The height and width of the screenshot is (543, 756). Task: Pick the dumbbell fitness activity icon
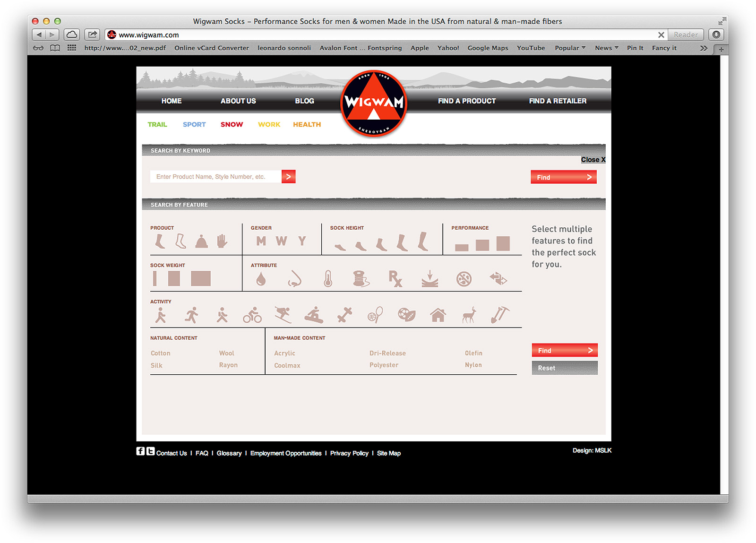345,315
